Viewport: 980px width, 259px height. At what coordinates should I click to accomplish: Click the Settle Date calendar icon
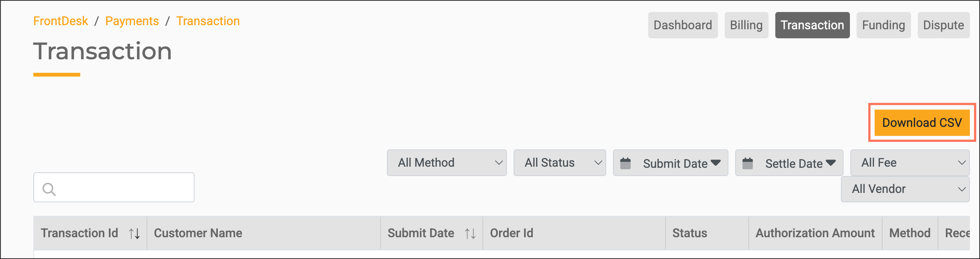pyautogui.click(x=748, y=163)
